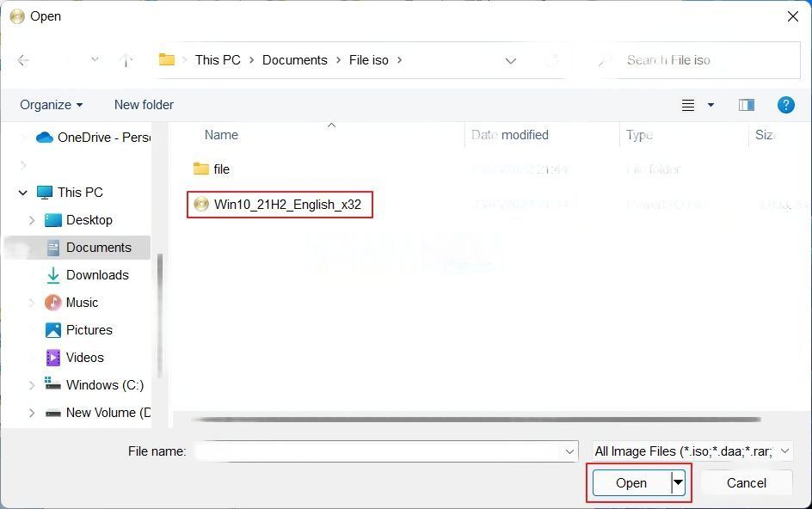This screenshot has height=509, width=812.
Task: Click the This PC monitor icon
Action: [x=45, y=192]
